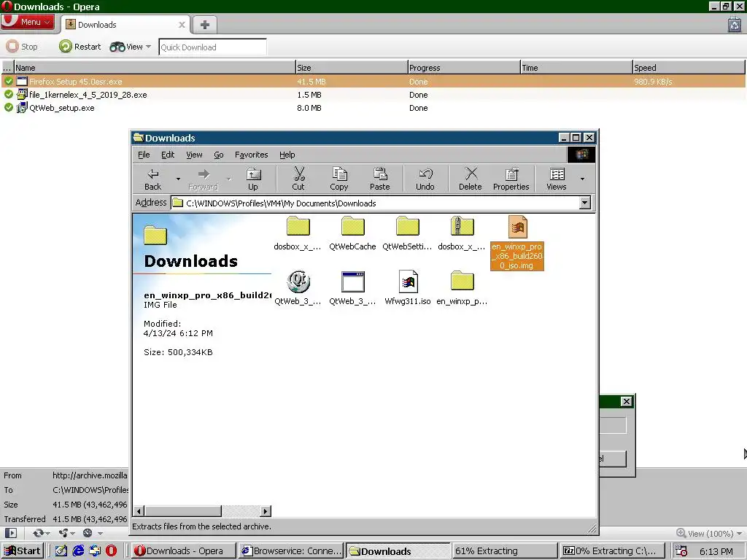Sort downloads by the Speed column
This screenshot has height=560, width=747.
[x=689, y=68]
